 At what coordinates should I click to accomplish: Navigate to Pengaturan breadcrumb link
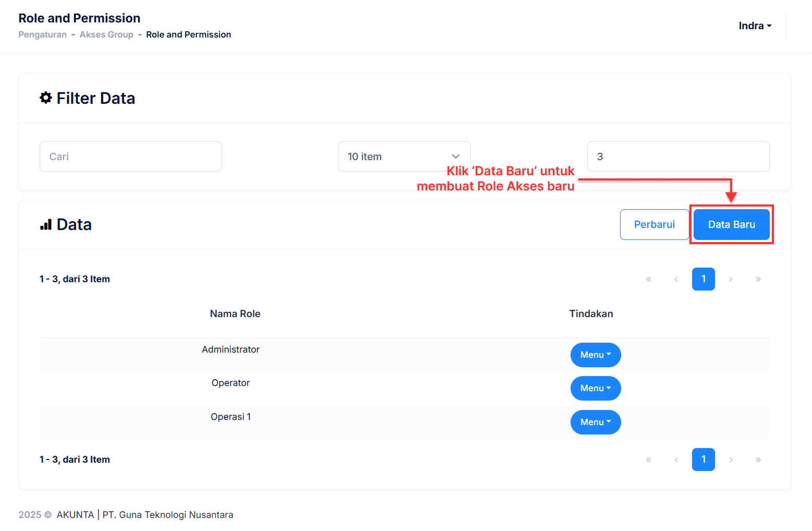click(x=42, y=35)
